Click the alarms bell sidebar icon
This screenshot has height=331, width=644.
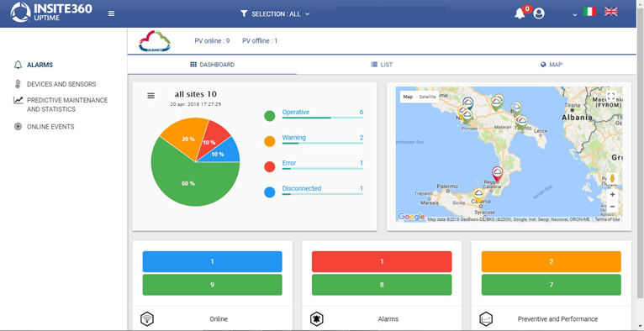(18, 65)
